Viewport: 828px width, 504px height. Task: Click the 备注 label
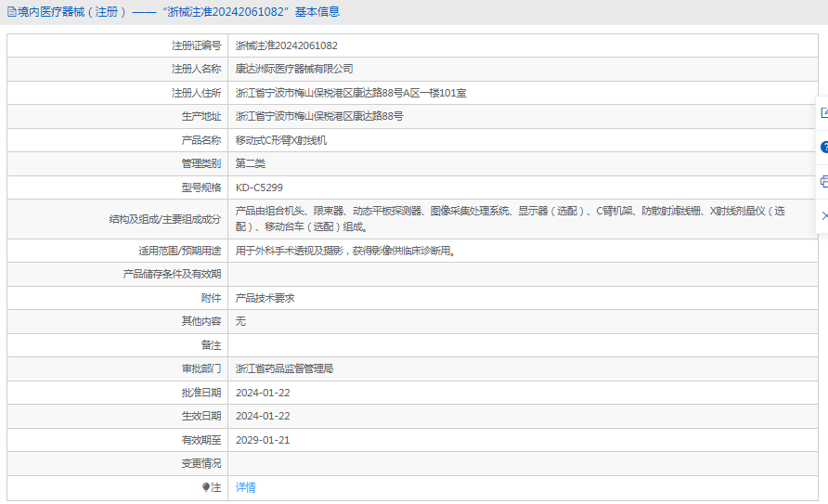click(212, 345)
